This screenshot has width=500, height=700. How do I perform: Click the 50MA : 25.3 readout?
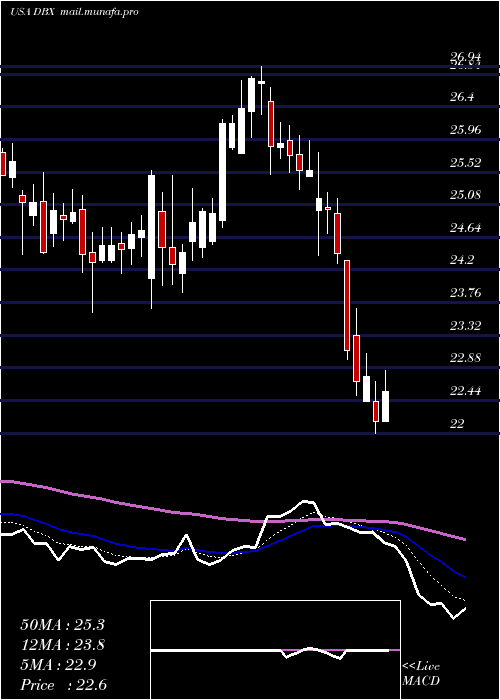(62, 625)
